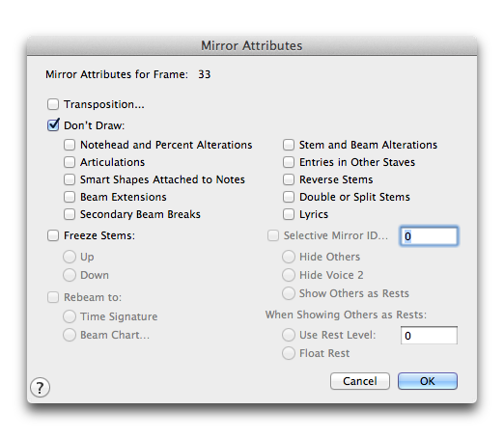504x438 pixels.
Task: Toggle the Lyrics checkbox
Action: pyautogui.click(x=289, y=214)
